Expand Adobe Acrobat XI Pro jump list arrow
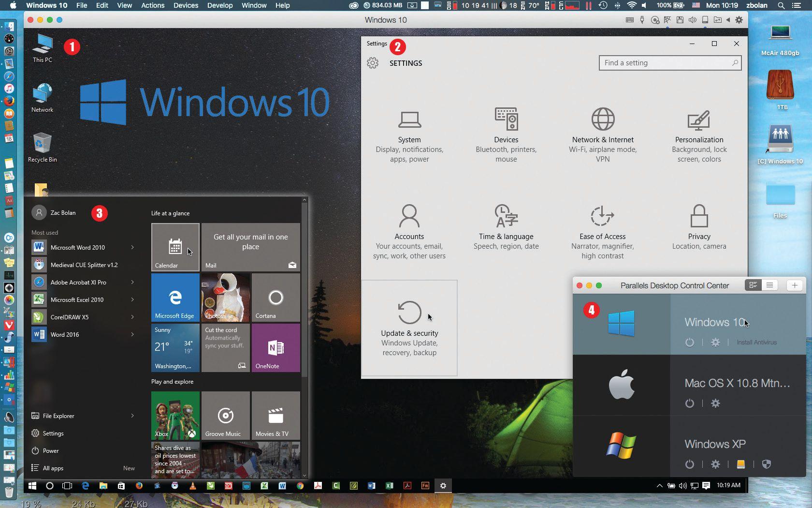Screen dimensions: 812x508 tap(132, 283)
